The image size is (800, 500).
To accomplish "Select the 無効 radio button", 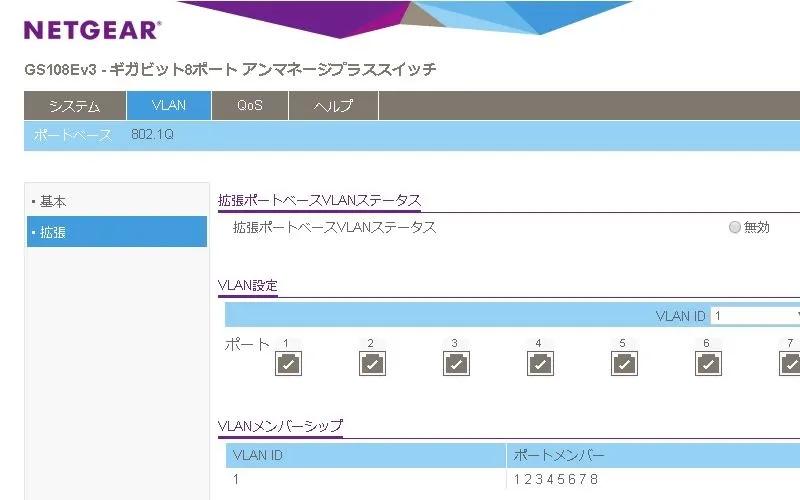I will (735, 227).
